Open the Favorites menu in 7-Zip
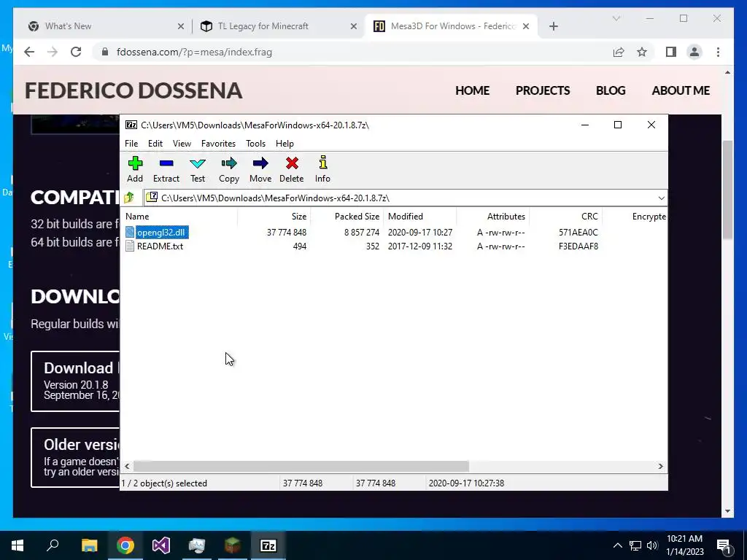The image size is (747, 560). [218, 144]
